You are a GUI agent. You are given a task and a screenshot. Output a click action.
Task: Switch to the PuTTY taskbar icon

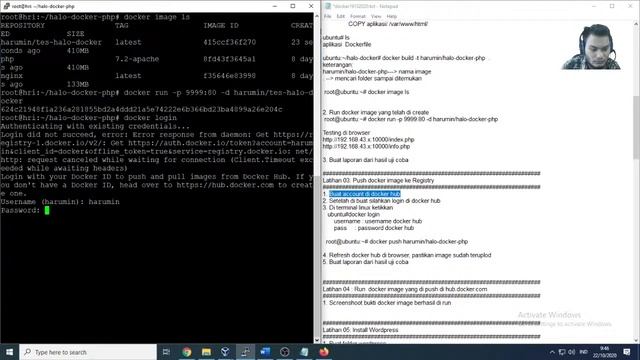pyautogui.click(x=245, y=352)
